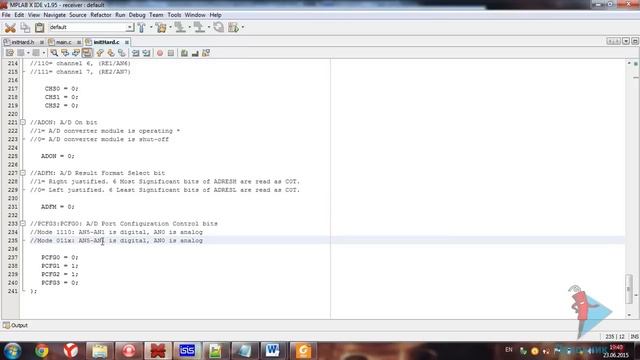Click the code line 'PCFG1 = 1;'
Image resolution: width=640 pixels, height=360 pixels.
pyautogui.click(x=60, y=266)
